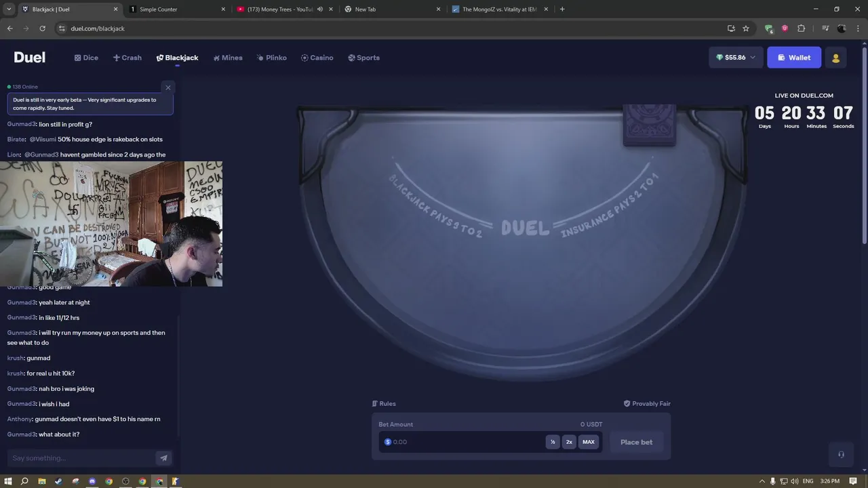
Task: Open the volume control in tray
Action: [x=794, y=481]
